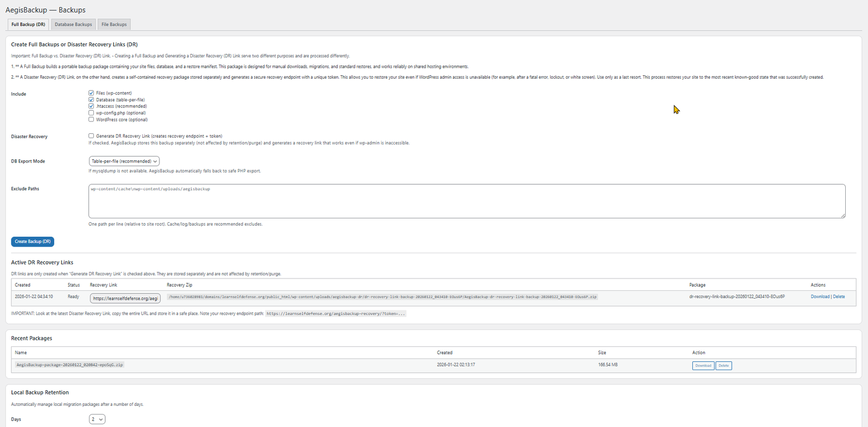Expand the retention Days dropdown
This screenshot has height=427, width=868.
(97, 419)
